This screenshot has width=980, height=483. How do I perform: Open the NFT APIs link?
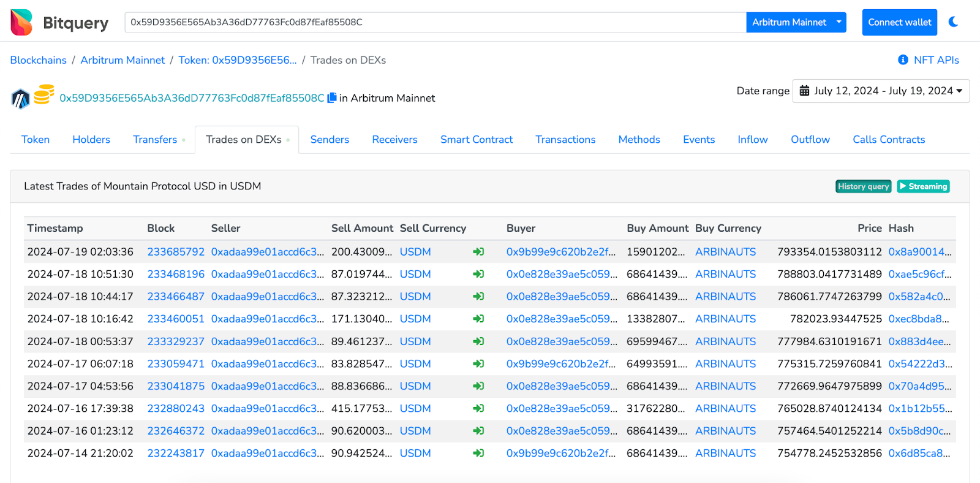(x=936, y=60)
